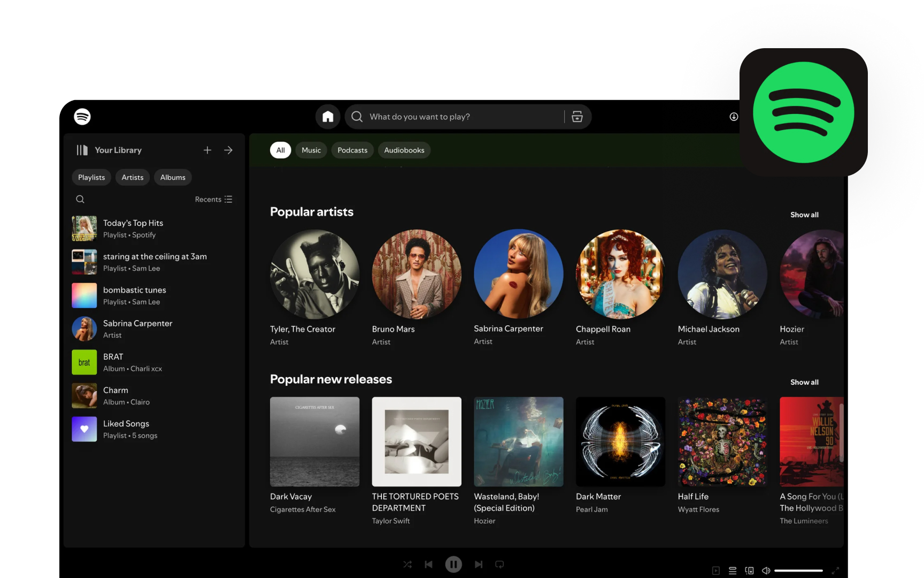Skip to the previous track

coord(429,564)
